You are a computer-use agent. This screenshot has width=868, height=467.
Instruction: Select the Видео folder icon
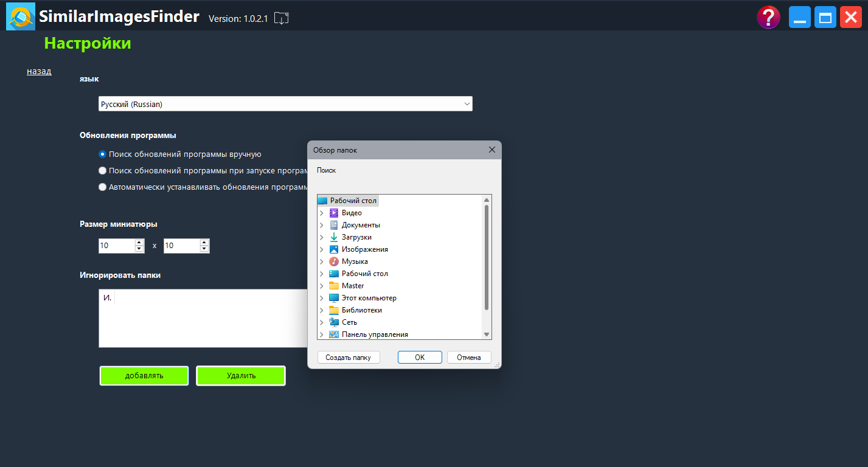pos(333,213)
